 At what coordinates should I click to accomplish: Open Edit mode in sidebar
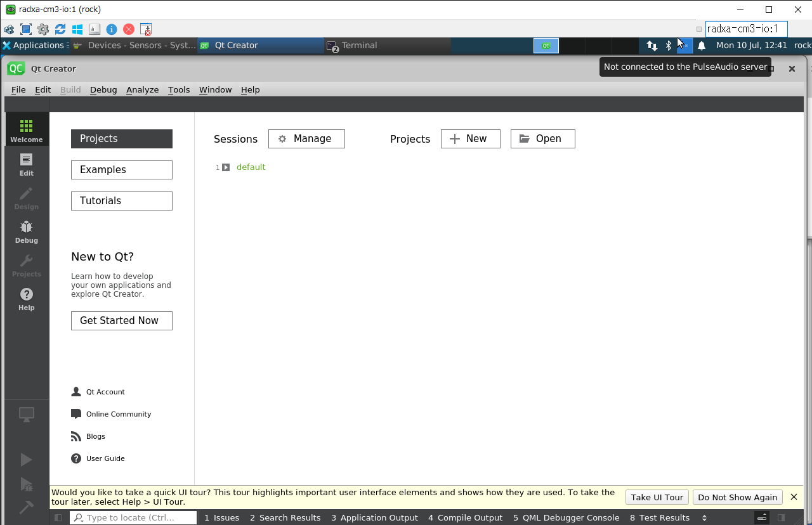click(x=26, y=164)
